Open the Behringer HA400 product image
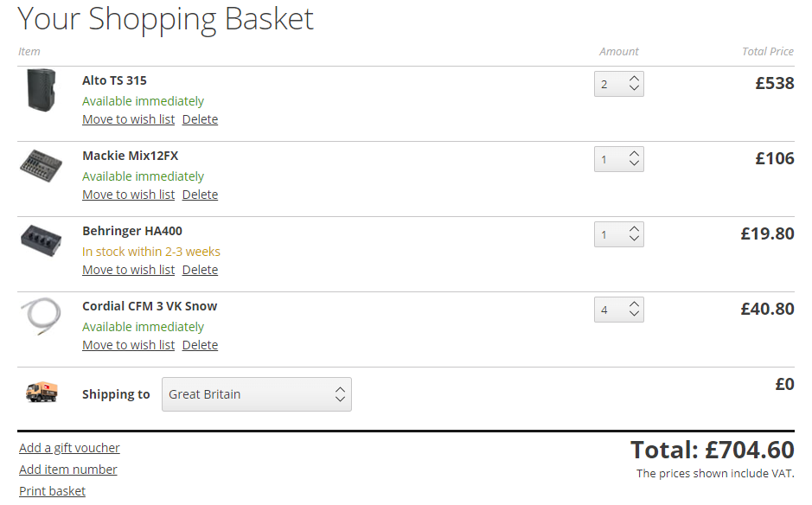 click(41, 241)
